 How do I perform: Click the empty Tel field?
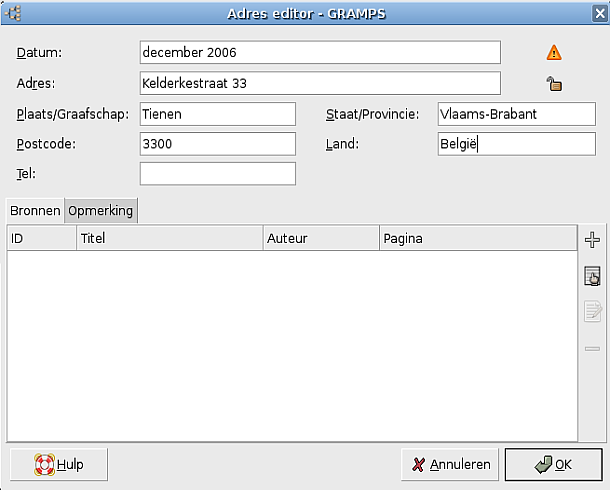coord(218,174)
